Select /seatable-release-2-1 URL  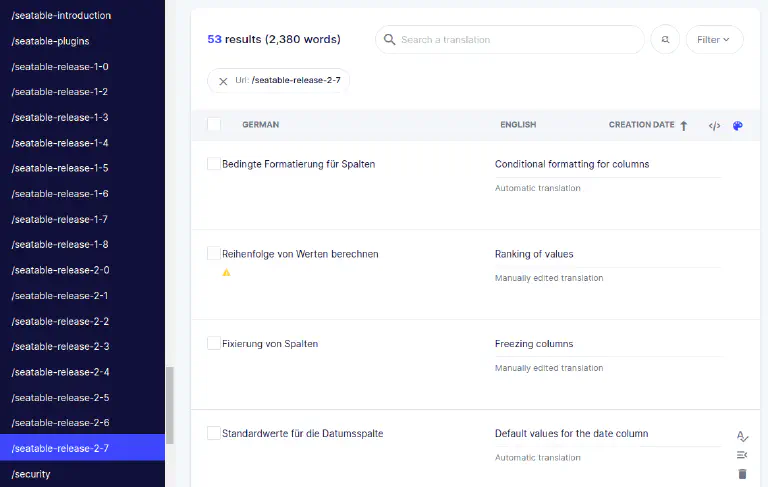pyautogui.click(x=60, y=295)
